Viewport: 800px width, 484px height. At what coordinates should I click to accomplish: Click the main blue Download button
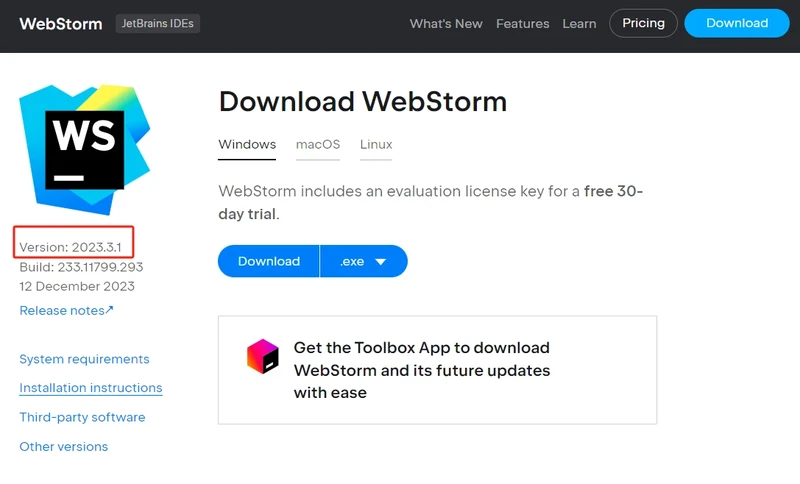point(269,261)
